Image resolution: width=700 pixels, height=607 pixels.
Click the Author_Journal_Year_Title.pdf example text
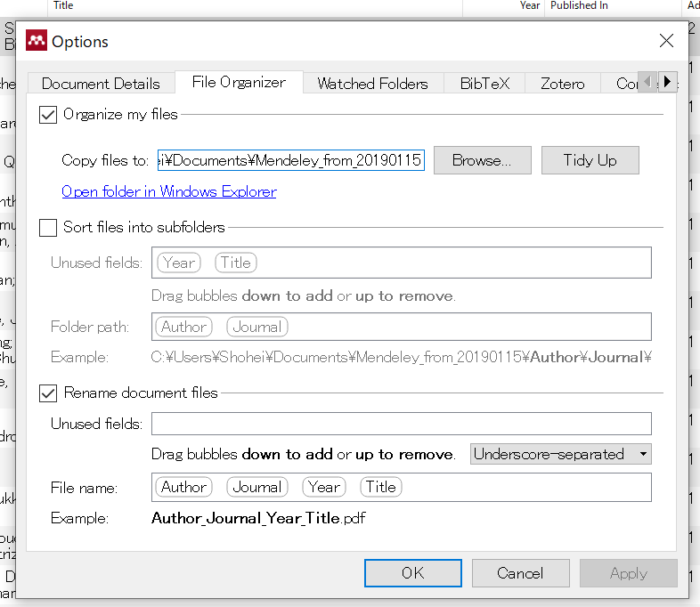click(258, 518)
